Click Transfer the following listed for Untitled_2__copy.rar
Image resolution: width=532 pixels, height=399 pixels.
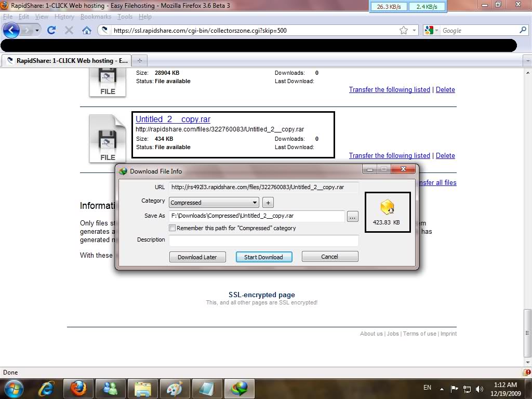coord(390,155)
